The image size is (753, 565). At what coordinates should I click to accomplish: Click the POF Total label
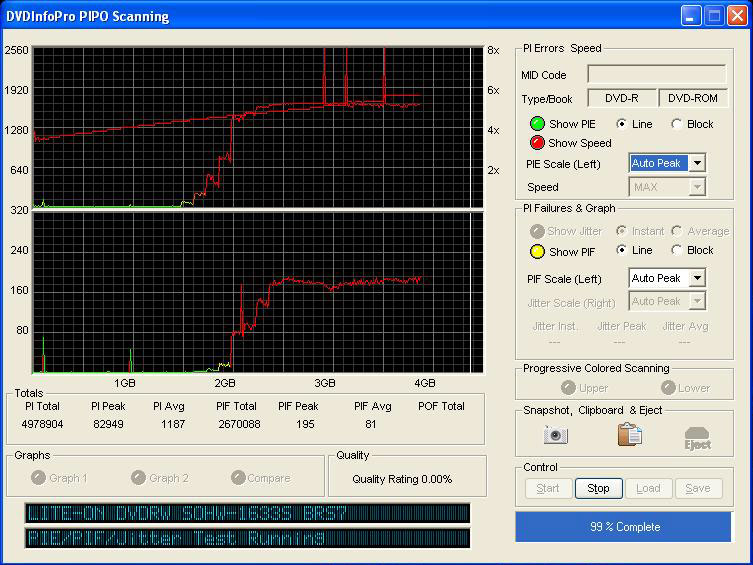pyautogui.click(x=441, y=406)
